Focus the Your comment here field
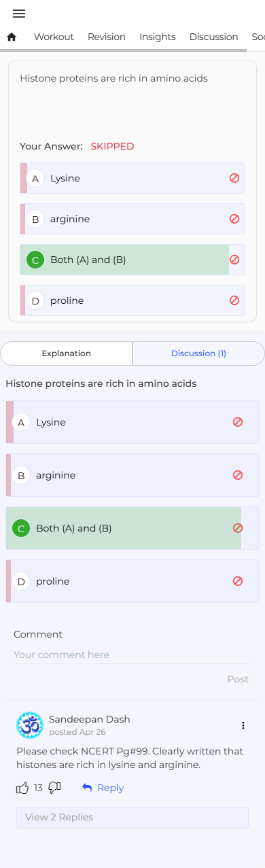The image size is (265, 868). click(x=132, y=655)
